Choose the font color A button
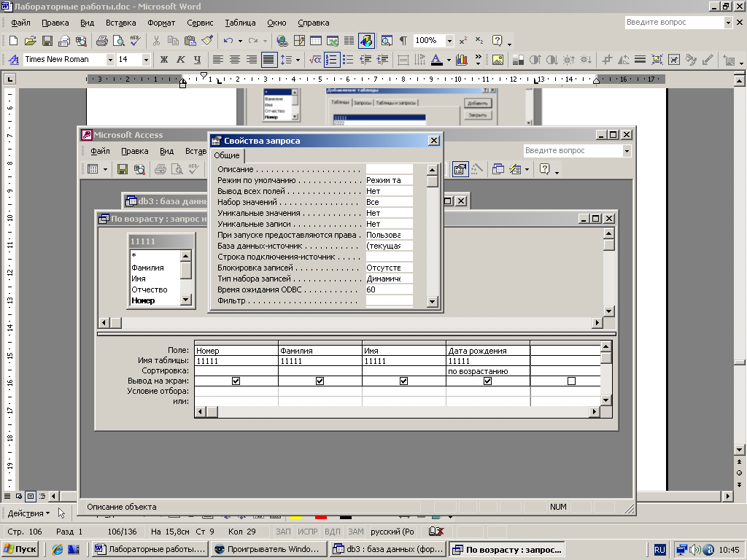The height and width of the screenshot is (560, 747). click(436, 60)
